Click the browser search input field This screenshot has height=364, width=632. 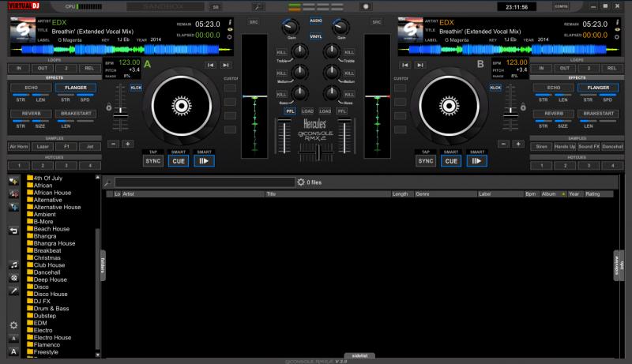click(x=205, y=183)
